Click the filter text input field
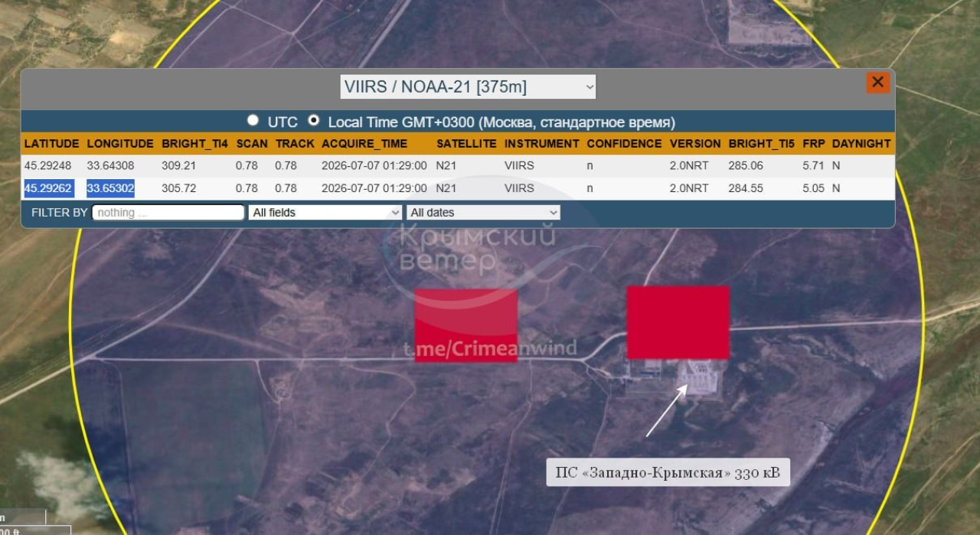The height and width of the screenshot is (535, 980). tap(168, 212)
